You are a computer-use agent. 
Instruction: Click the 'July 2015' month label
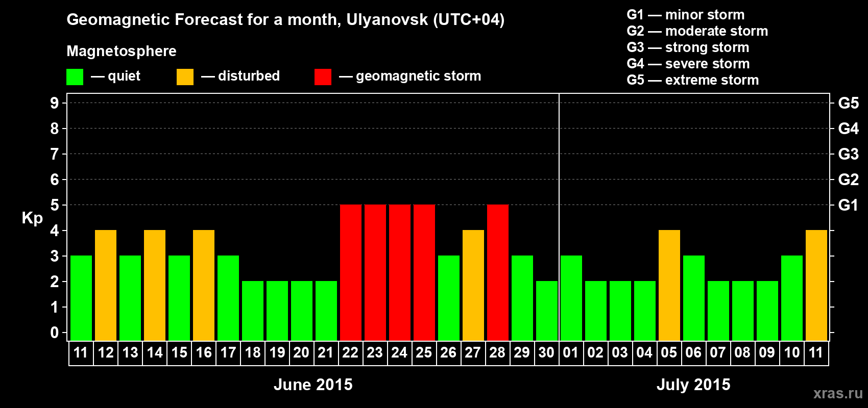[693, 385]
